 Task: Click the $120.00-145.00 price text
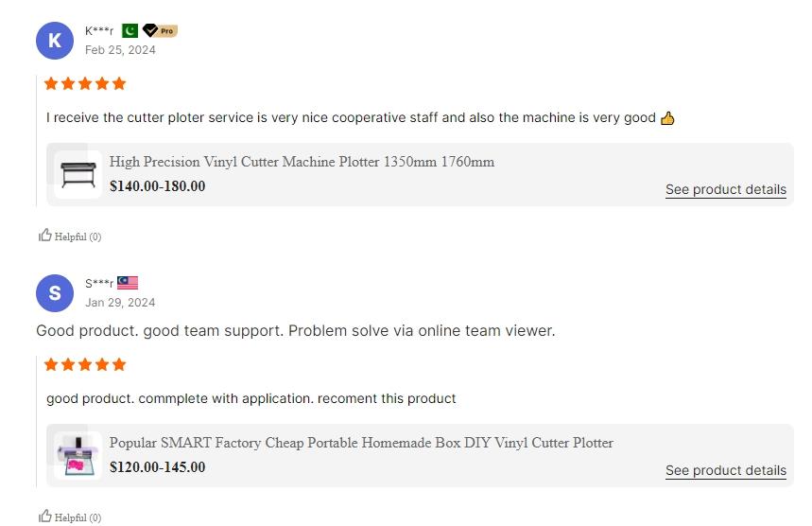pos(157,467)
